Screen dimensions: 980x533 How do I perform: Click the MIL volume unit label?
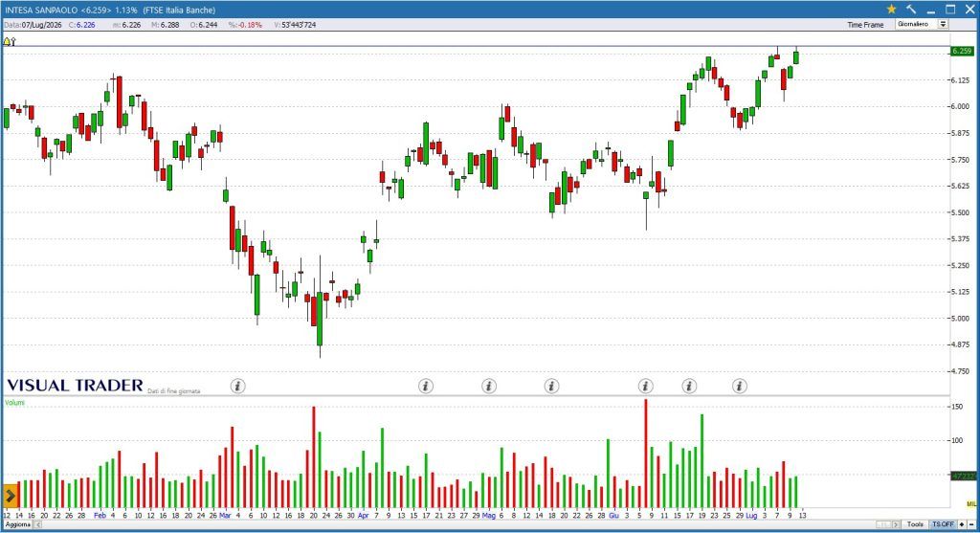[x=970, y=503]
